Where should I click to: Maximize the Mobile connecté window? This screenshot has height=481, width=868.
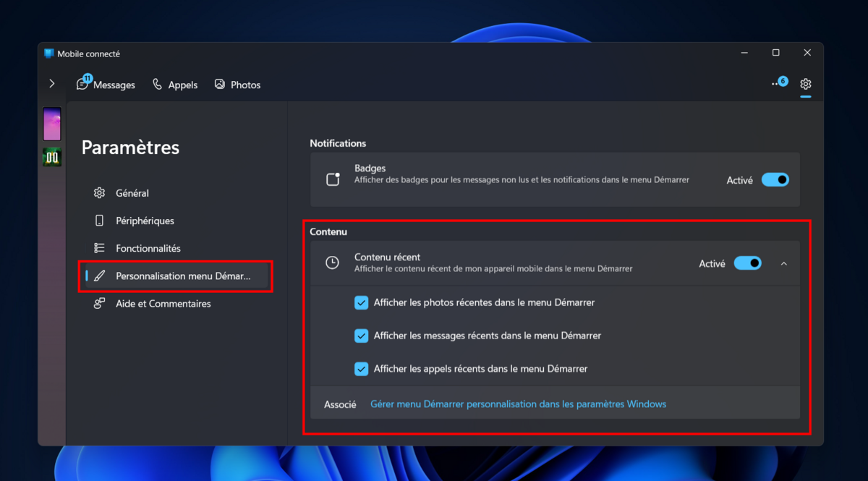point(775,53)
